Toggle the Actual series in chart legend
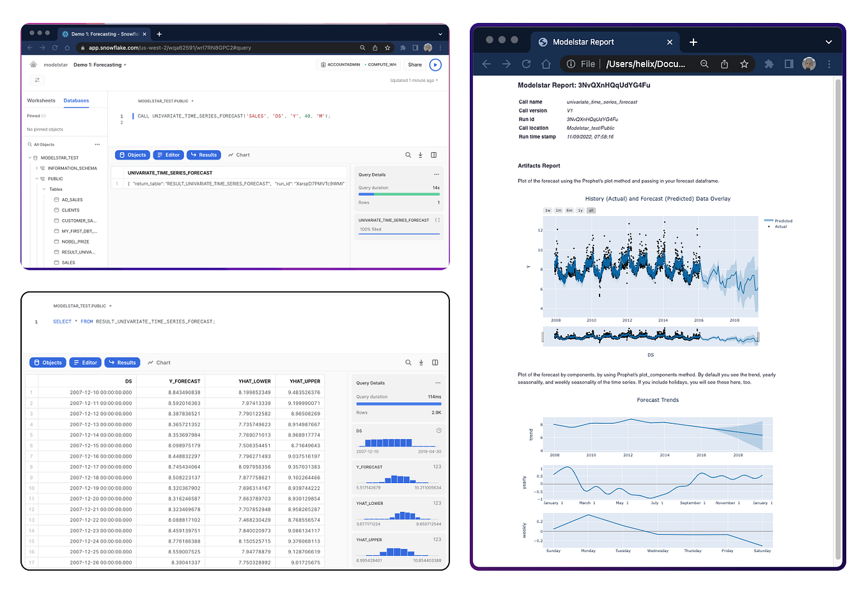Image resolution: width=868 pixels, height=593 pixels. 781,226
